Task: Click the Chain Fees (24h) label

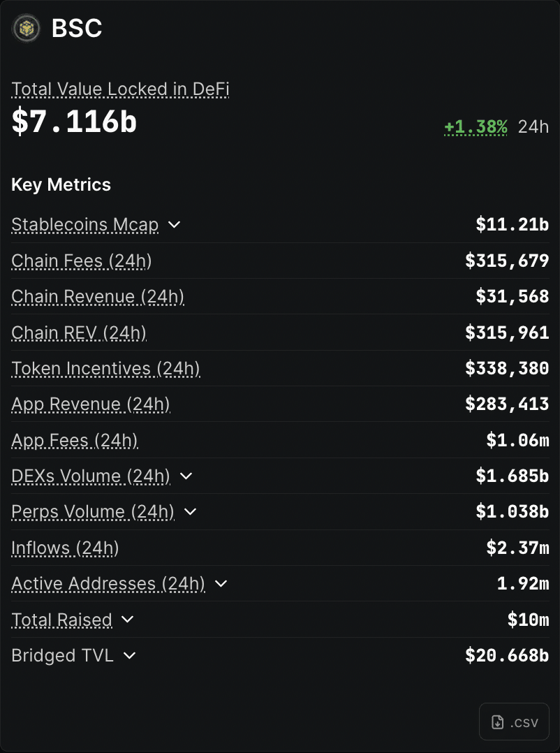Action: (81, 261)
